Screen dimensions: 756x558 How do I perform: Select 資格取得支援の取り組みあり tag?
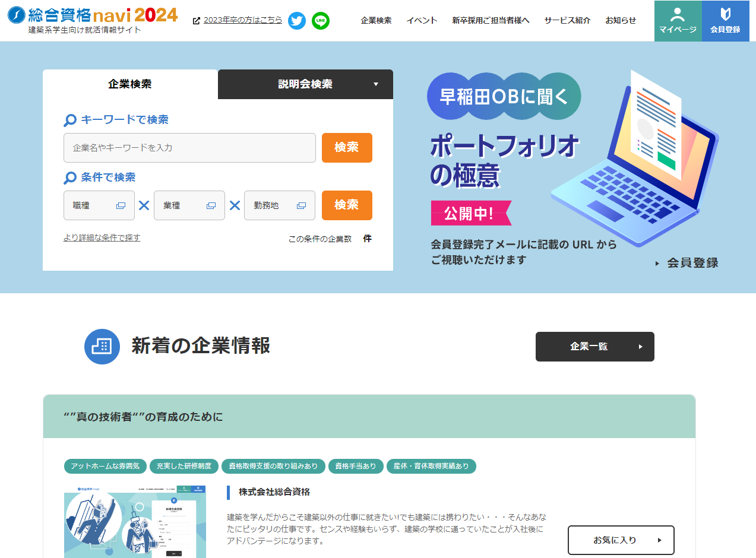[274, 466]
